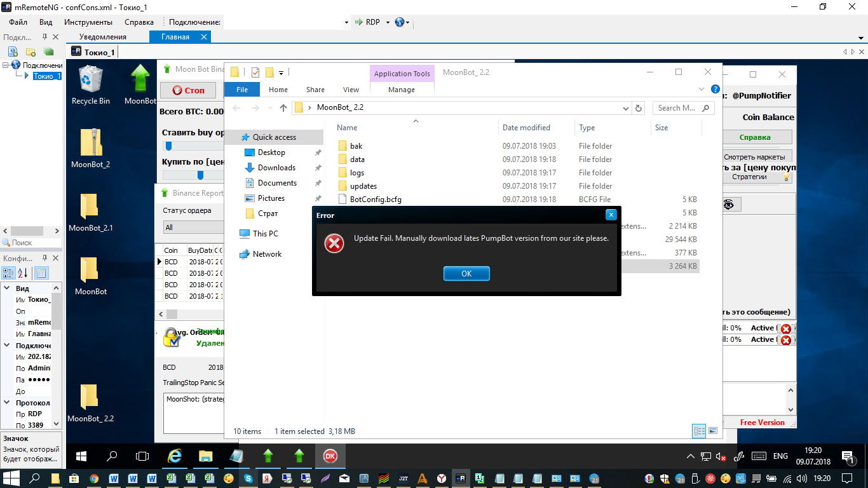Image resolution: width=868 pixels, height=488 pixels.
Task: Collapse the Вид property group
Action: point(7,288)
